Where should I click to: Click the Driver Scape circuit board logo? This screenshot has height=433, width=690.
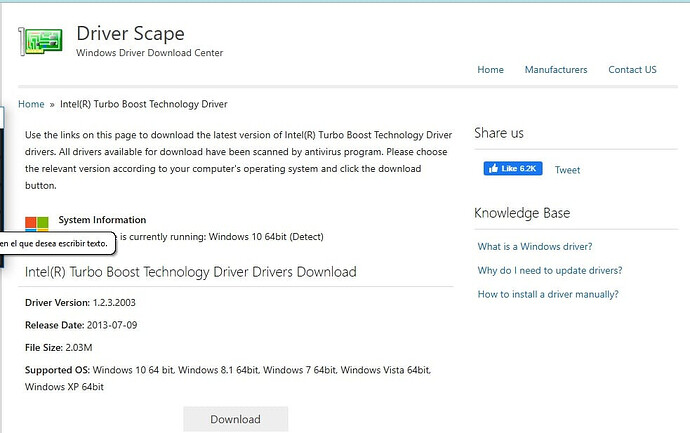pyautogui.click(x=40, y=41)
